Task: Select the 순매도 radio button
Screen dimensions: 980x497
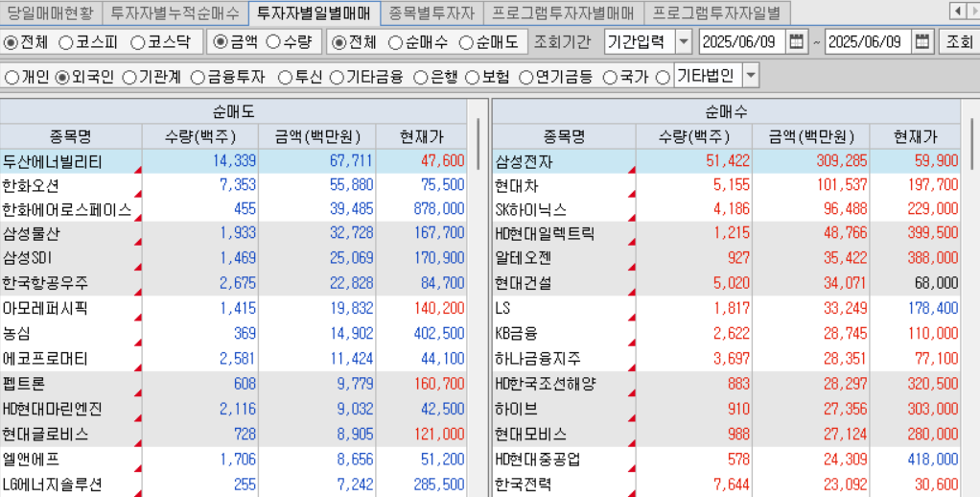Action: point(466,42)
